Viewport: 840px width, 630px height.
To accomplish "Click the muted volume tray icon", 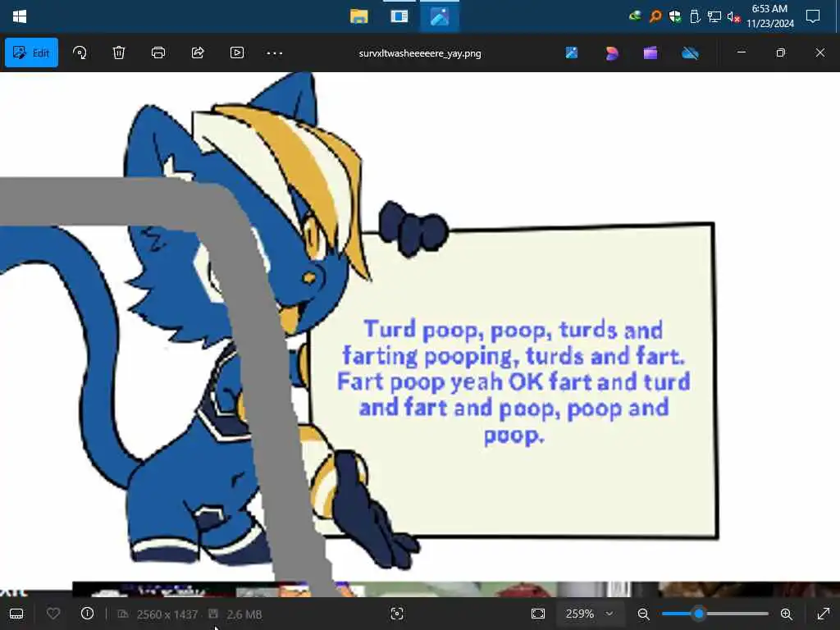I will point(734,17).
